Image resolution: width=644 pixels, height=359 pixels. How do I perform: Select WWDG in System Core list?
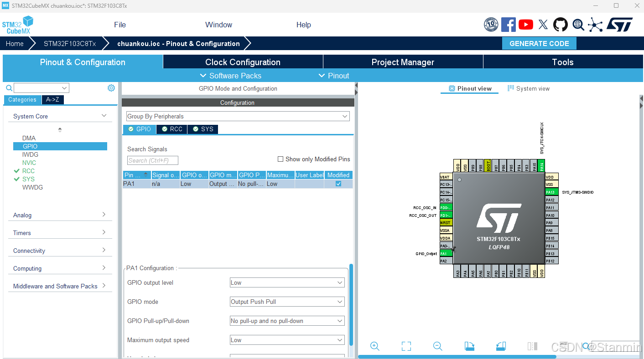32,187
